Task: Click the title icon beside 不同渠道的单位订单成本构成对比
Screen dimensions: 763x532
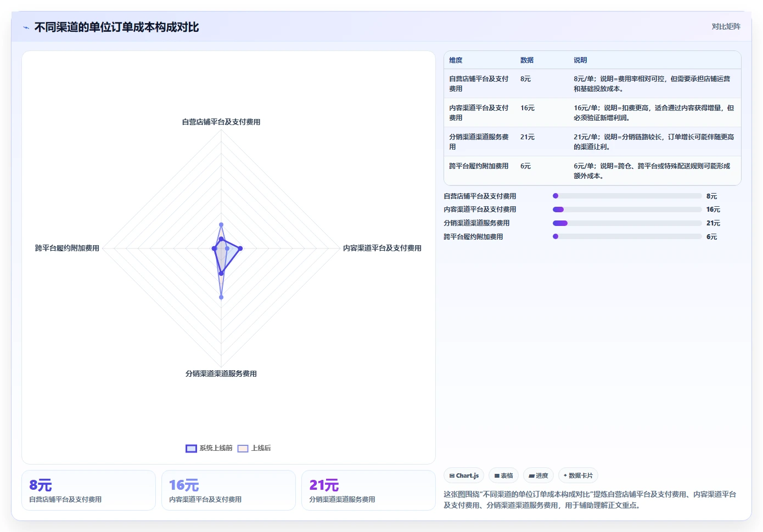Action: click(x=26, y=27)
